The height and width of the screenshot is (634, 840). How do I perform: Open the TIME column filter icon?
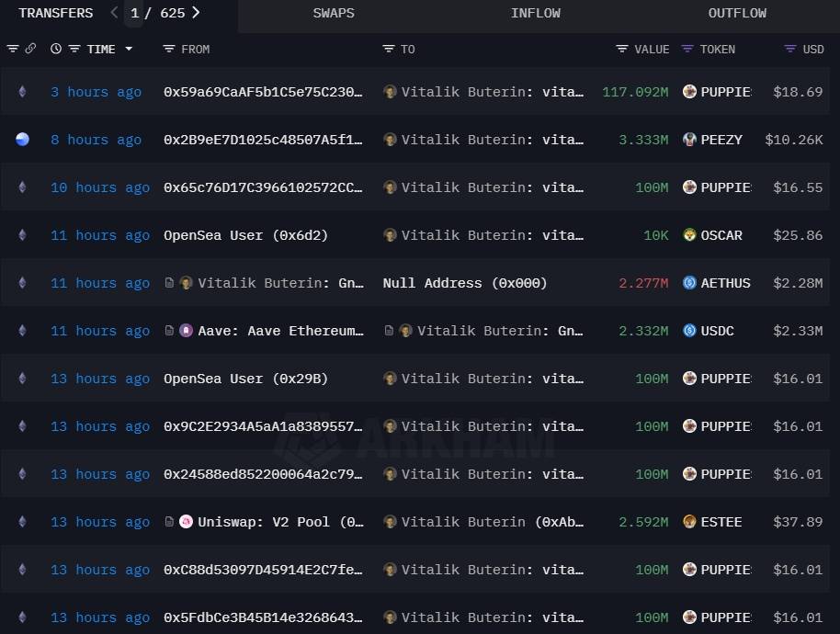tap(74, 50)
